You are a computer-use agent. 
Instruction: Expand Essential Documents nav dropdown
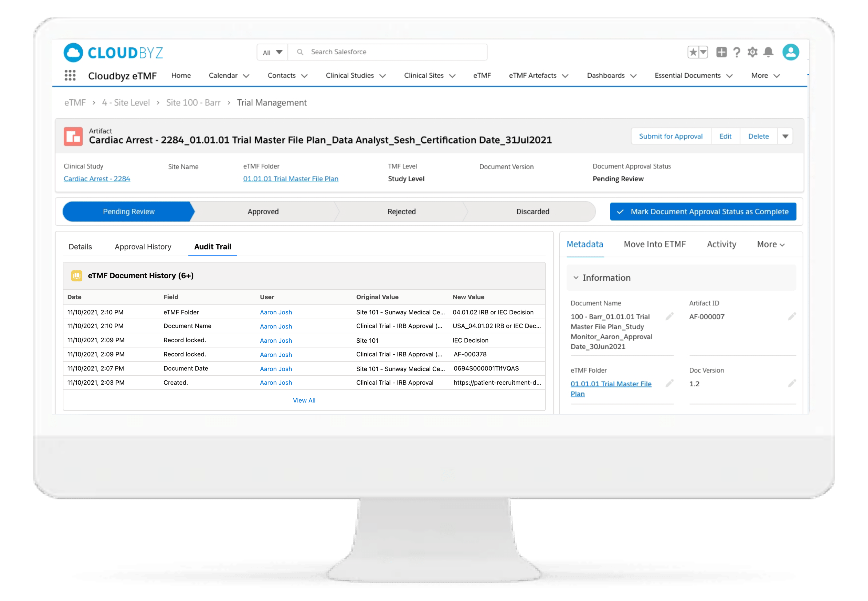pyautogui.click(x=729, y=76)
